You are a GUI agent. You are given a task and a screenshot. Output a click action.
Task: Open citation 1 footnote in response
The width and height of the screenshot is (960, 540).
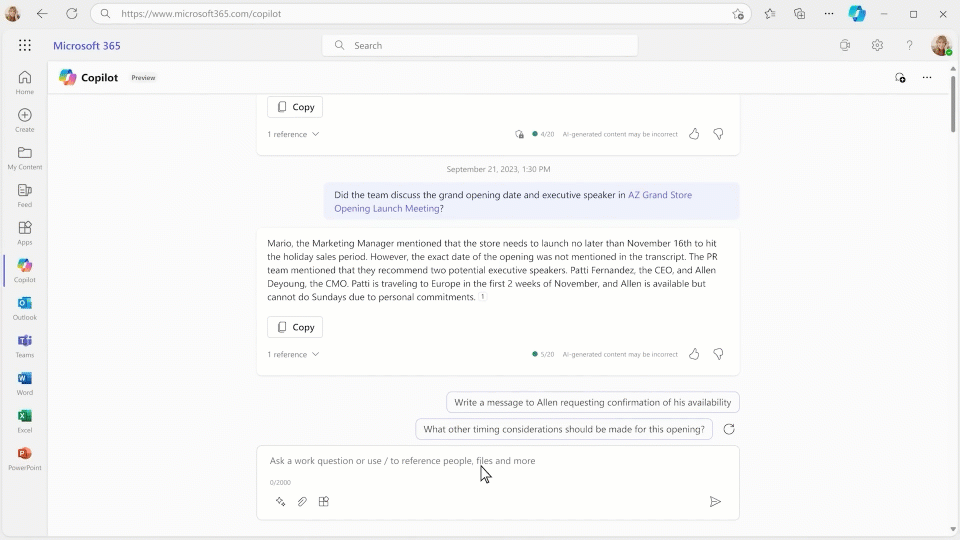pos(482,297)
